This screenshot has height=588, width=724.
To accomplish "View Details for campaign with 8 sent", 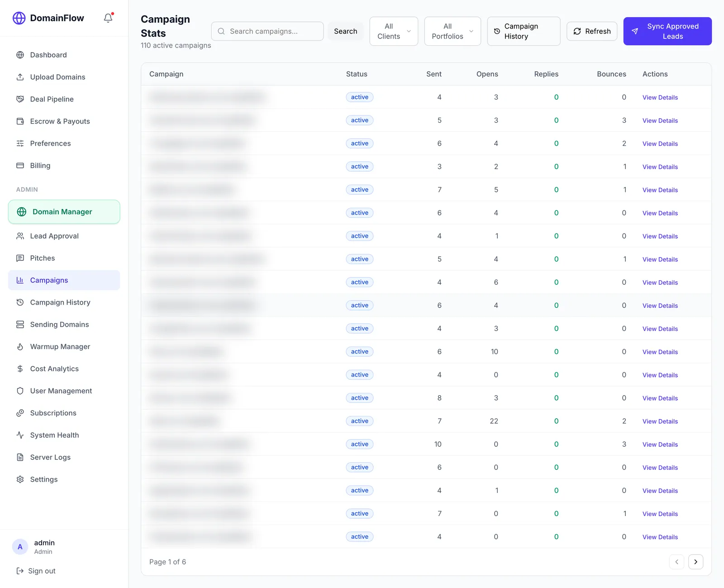I will [660, 398].
